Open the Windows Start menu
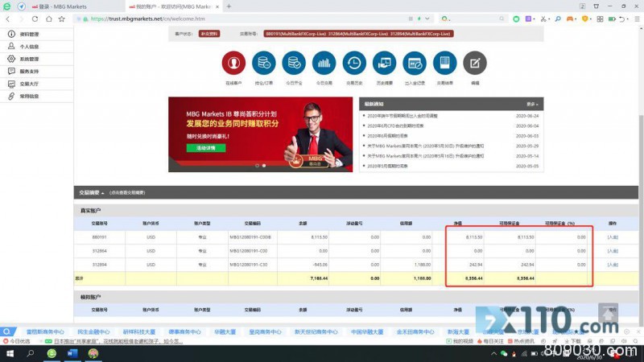 pyautogui.click(x=10, y=353)
